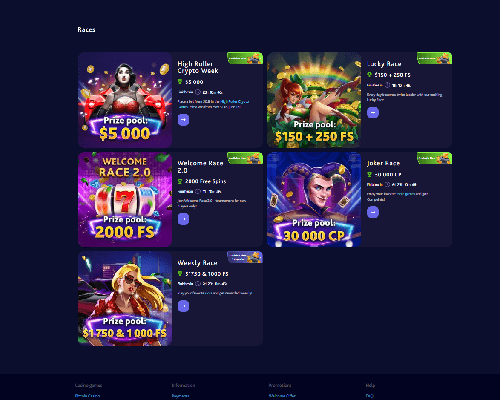500x400 pixels.
Task: Click the Lucky Race title
Action: 384,64
